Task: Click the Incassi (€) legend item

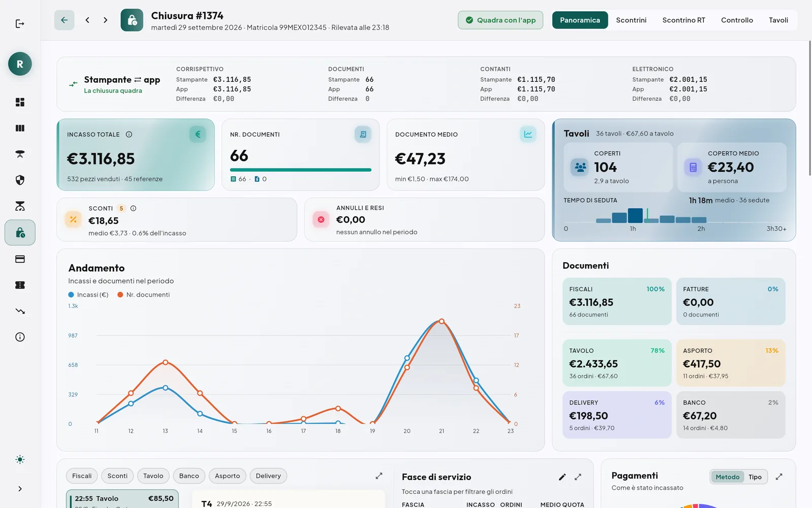Action: (x=88, y=295)
